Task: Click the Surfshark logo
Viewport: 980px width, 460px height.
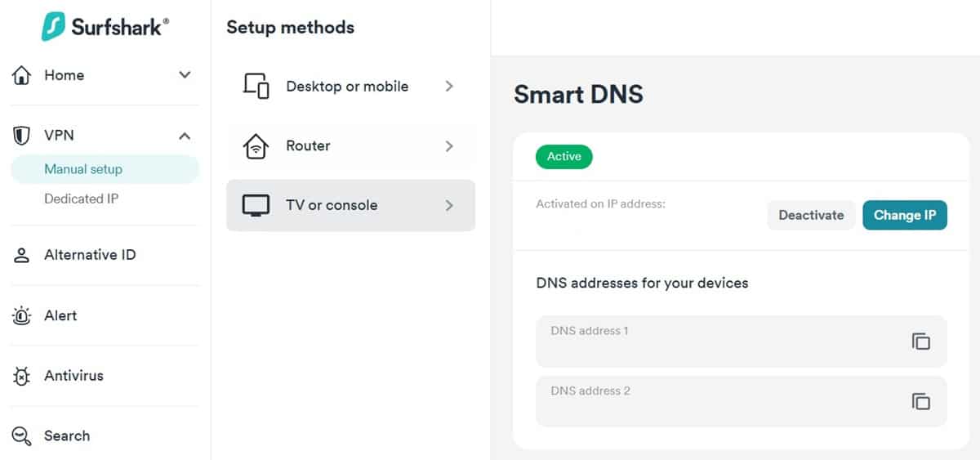Action: pyautogui.click(x=105, y=26)
